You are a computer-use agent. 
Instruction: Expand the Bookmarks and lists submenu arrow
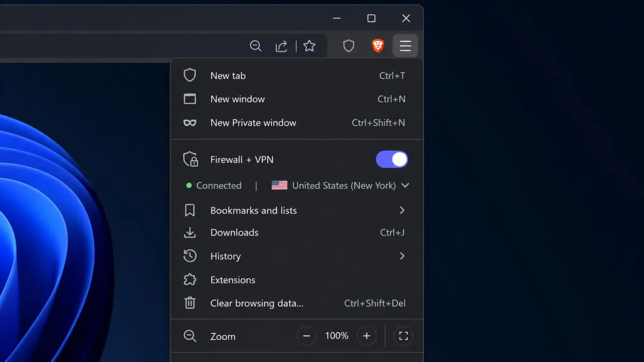(402, 210)
